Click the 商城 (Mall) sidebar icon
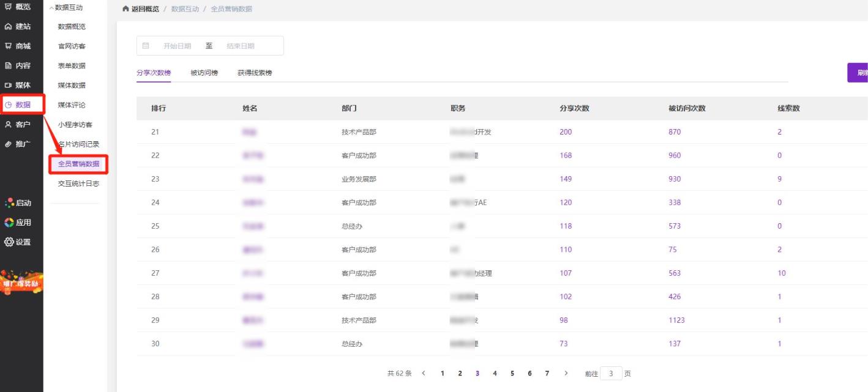Screen dimensions: 868x392 (x=21, y=46)
